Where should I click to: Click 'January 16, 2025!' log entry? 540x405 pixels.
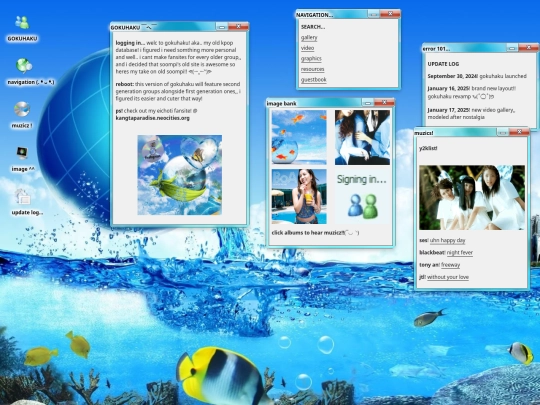pos(471,92)
